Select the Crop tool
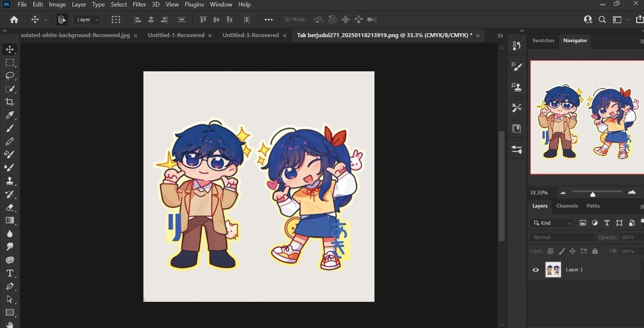The height and width of the screenshot is (328, 644). (x=10, y=102)
